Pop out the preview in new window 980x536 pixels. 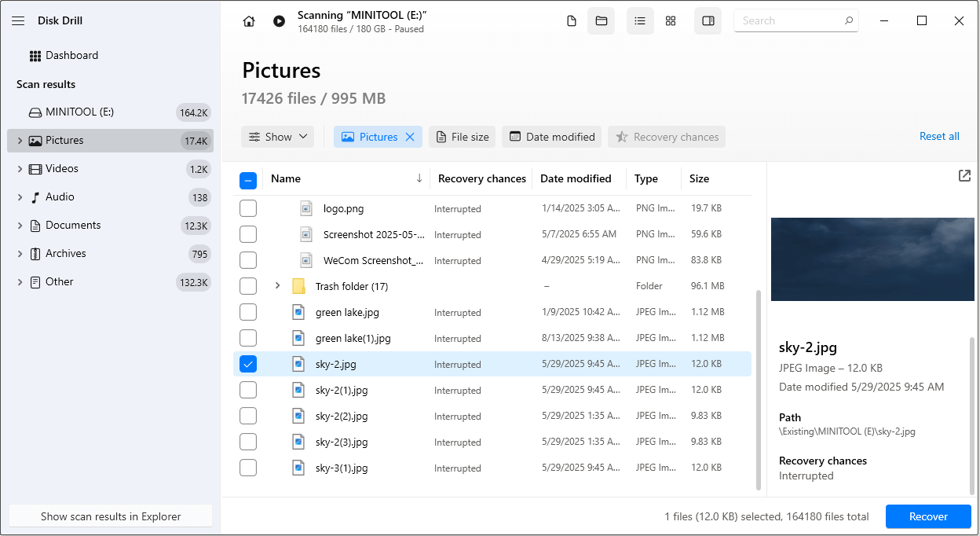click(964, 176)
